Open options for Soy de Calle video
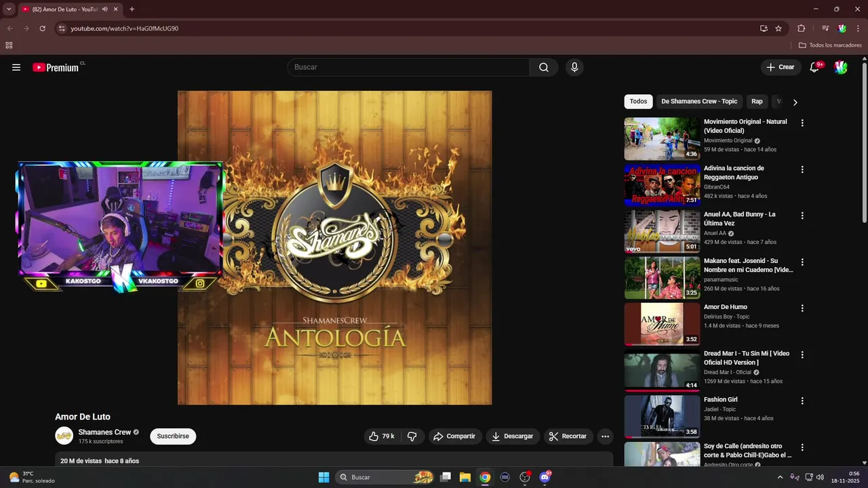868x488 pixels. (x=802, y=447)
